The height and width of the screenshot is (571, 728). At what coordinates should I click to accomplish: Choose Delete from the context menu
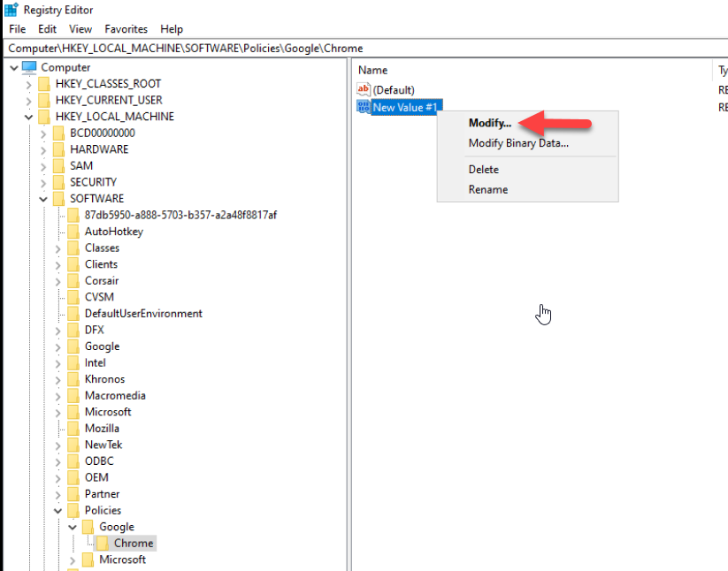tap(483, 170)
